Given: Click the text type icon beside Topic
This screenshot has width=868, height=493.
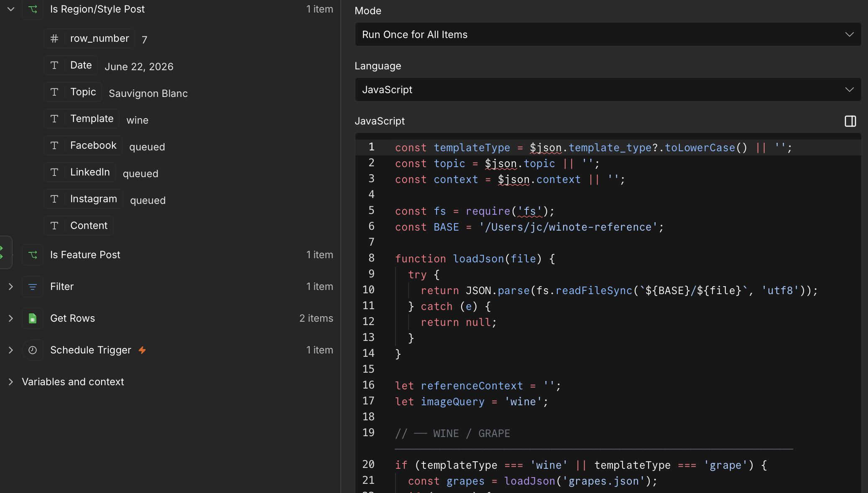Looking at the screenshot, I should (x=54, y=92).
